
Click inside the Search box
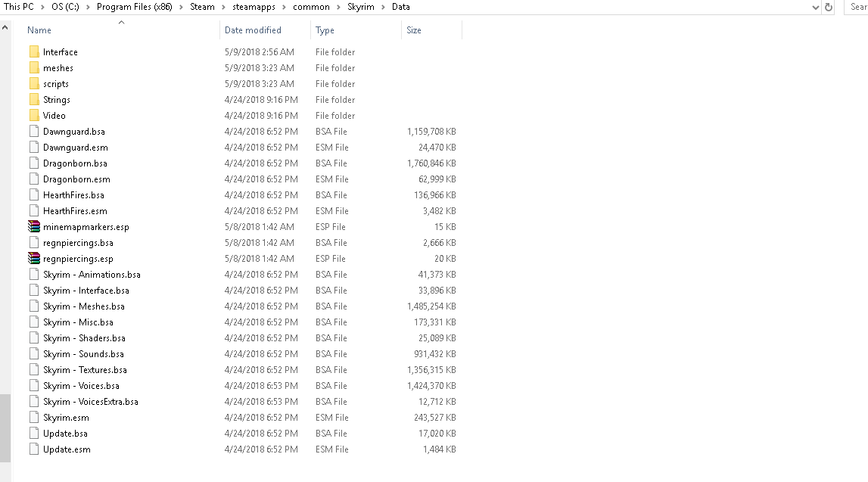857,8
